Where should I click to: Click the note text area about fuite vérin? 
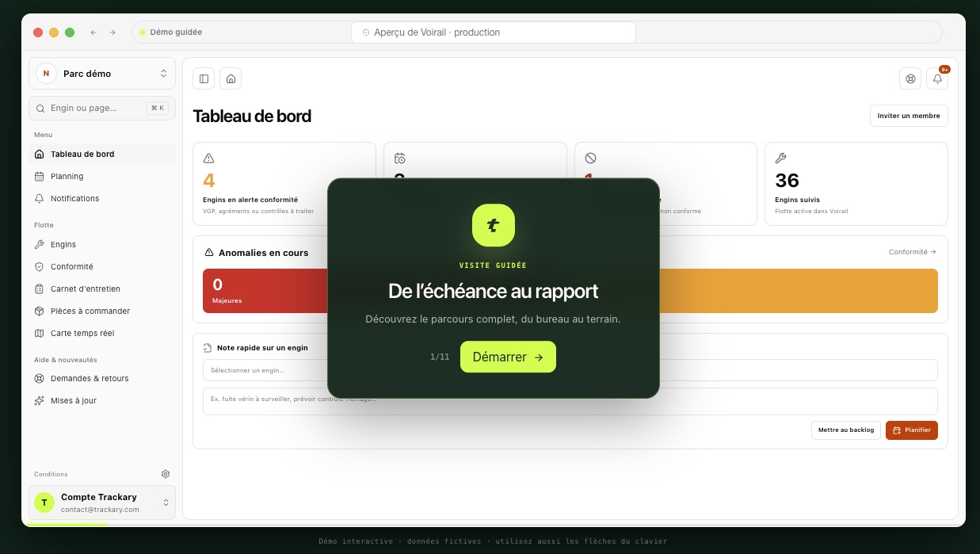click(x=570, y=401)
